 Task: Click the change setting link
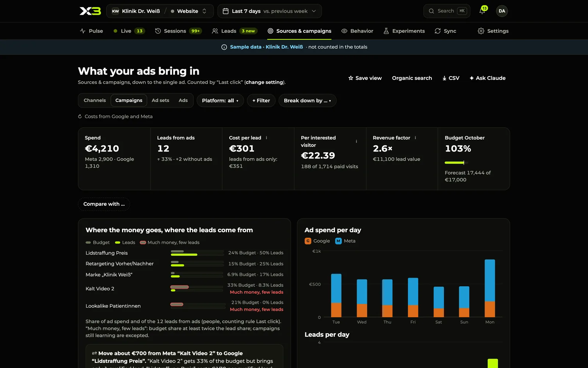265,82
